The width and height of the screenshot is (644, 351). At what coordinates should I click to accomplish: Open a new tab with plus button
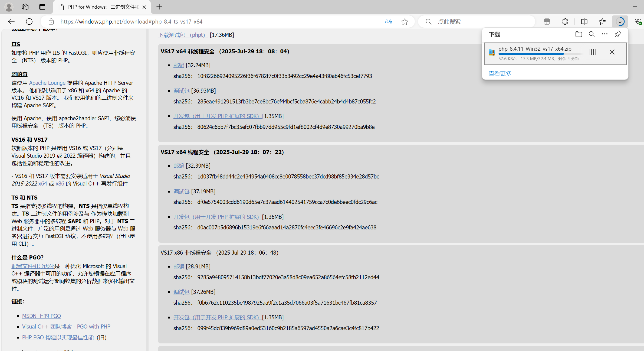[x=159, y=7]
